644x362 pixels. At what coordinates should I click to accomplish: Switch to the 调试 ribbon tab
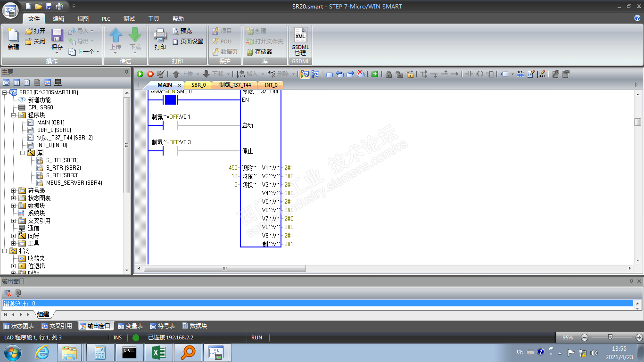(x=129, y=19)
